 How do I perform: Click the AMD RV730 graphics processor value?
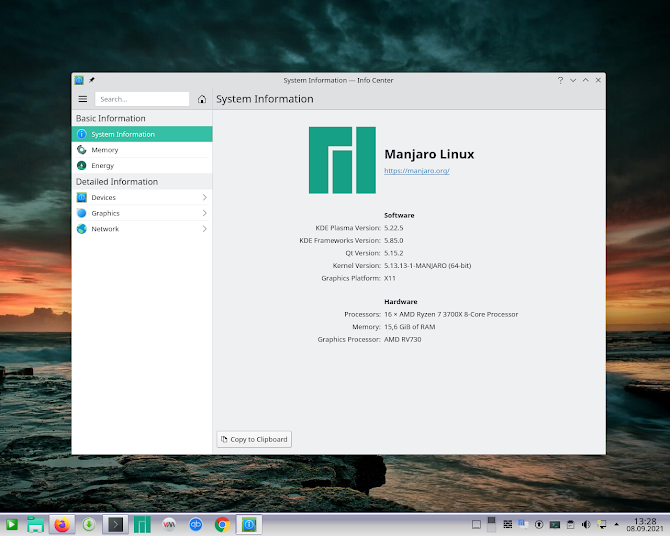coord(403,339)
